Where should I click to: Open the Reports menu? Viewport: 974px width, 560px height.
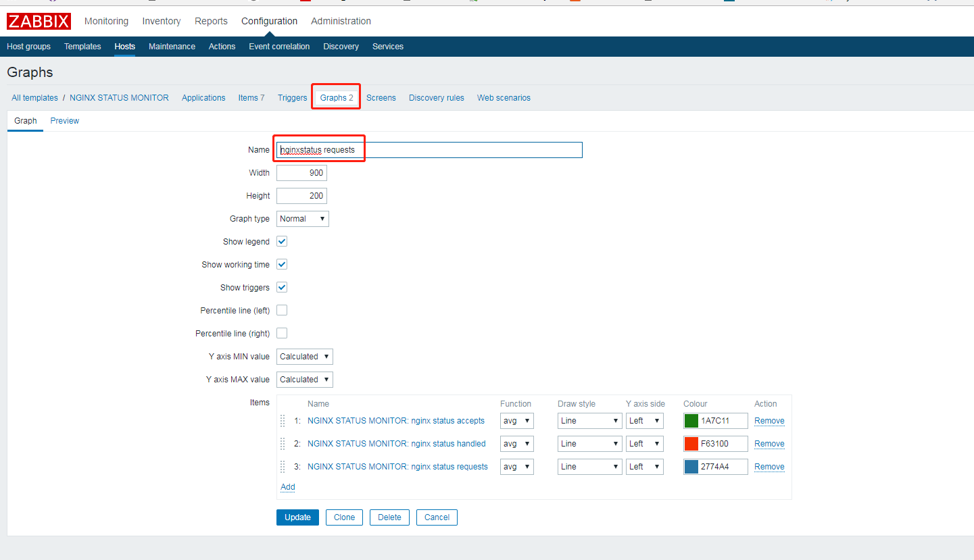coord(211,21)
